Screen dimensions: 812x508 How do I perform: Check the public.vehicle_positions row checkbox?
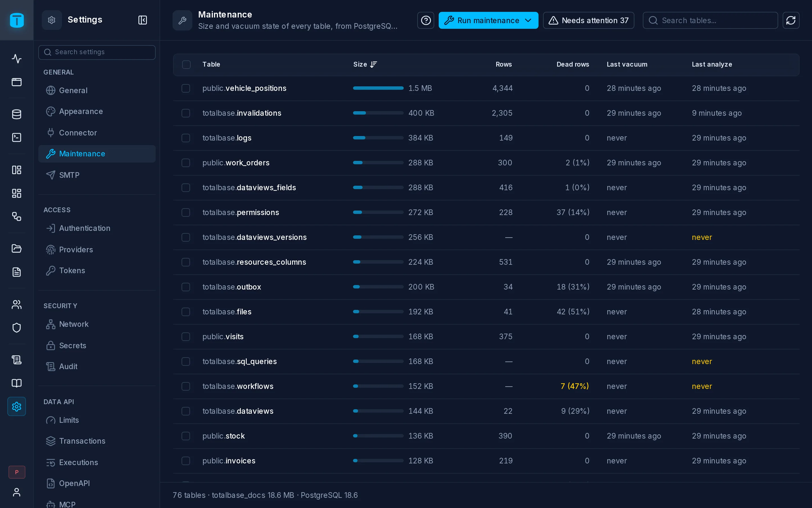tap(186, 88)
